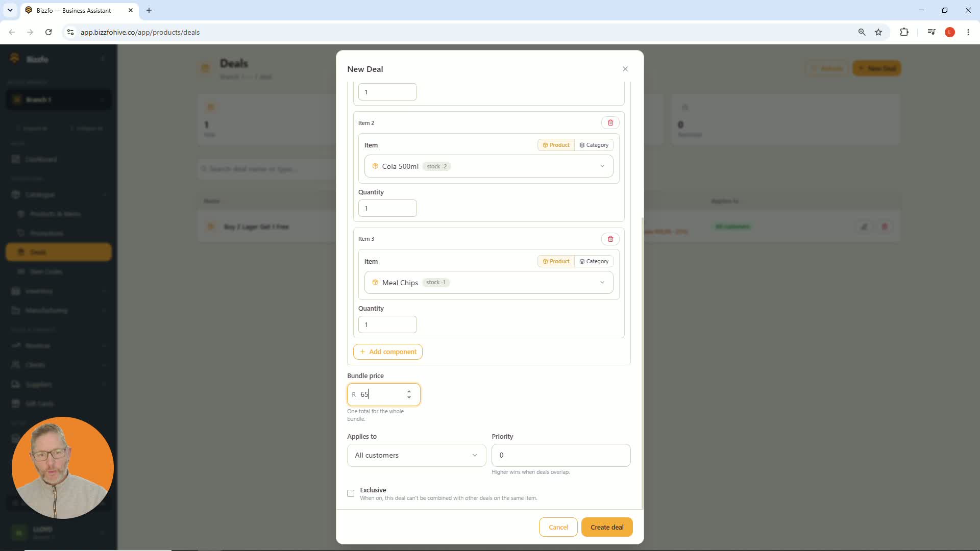Bookmark this page with the star icon

(x=878, y=32)
